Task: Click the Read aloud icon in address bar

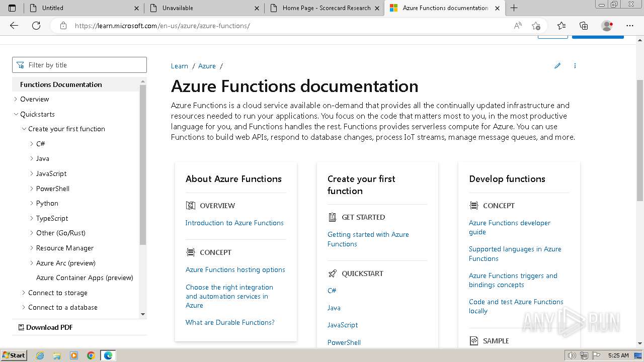Action: (517, 26)
